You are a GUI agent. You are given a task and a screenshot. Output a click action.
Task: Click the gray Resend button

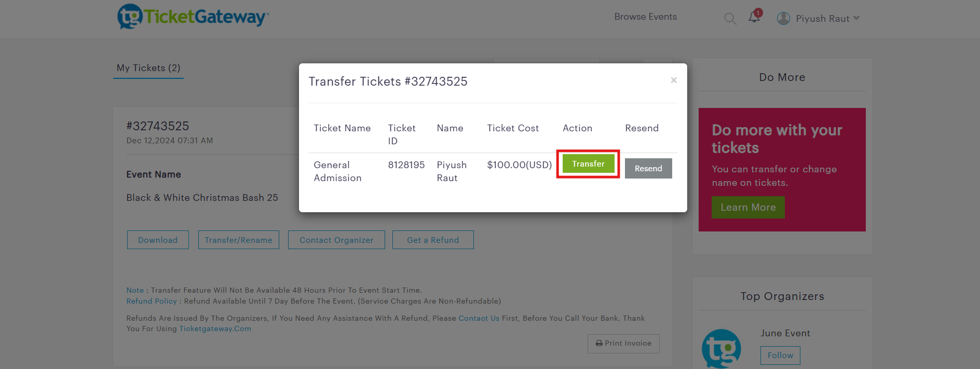(648, 169)
